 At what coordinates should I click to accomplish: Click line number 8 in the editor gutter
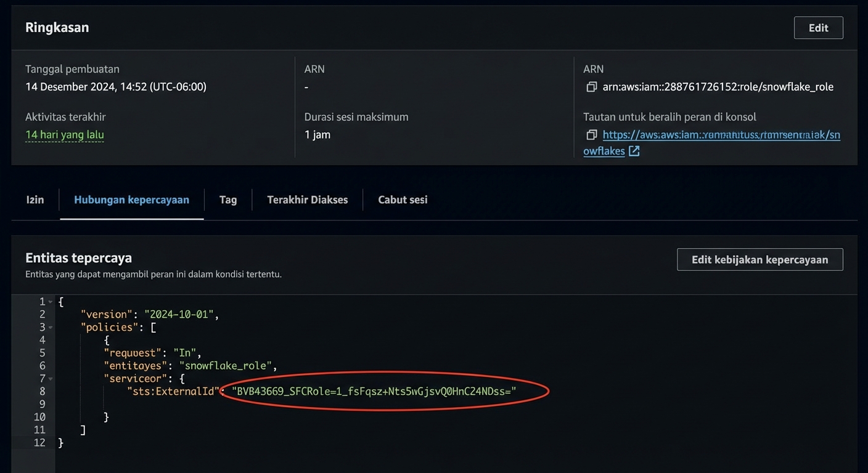pos(42,391)
